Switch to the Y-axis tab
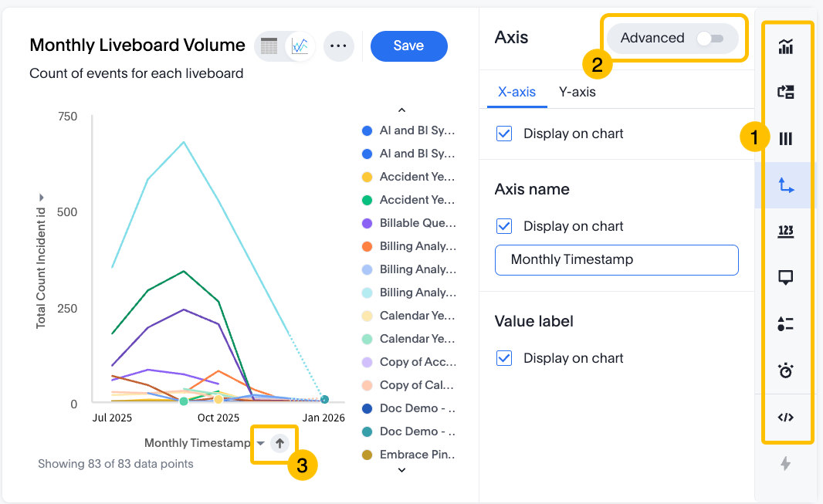This screenshot has height=504, width=823. pos(577,90)
